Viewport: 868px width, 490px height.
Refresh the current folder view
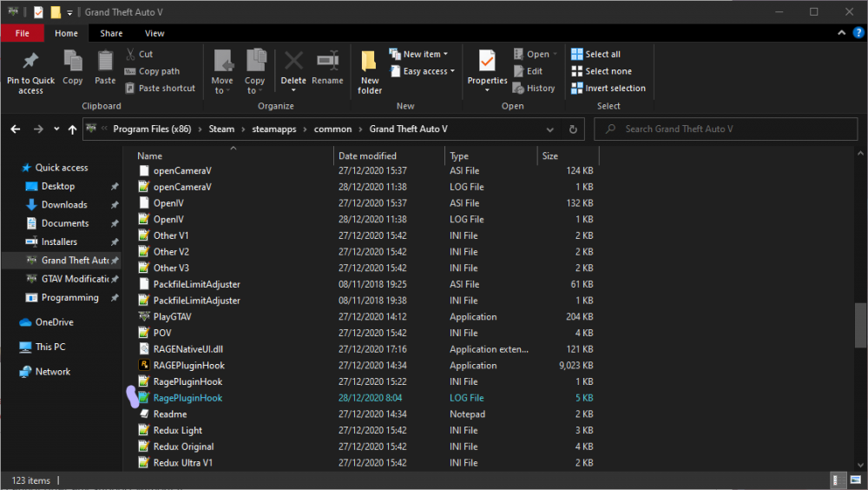[x=573, y=129]
